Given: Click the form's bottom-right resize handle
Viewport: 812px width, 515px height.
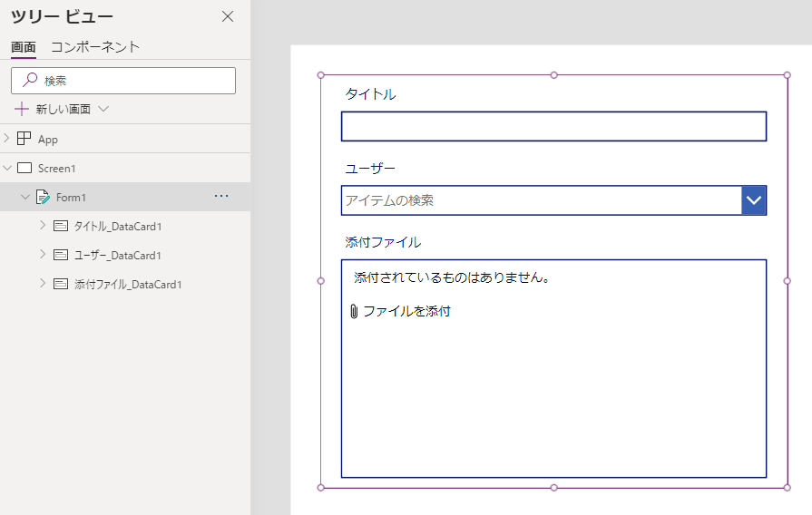Looking at the screenshot, I should [788, 488].
